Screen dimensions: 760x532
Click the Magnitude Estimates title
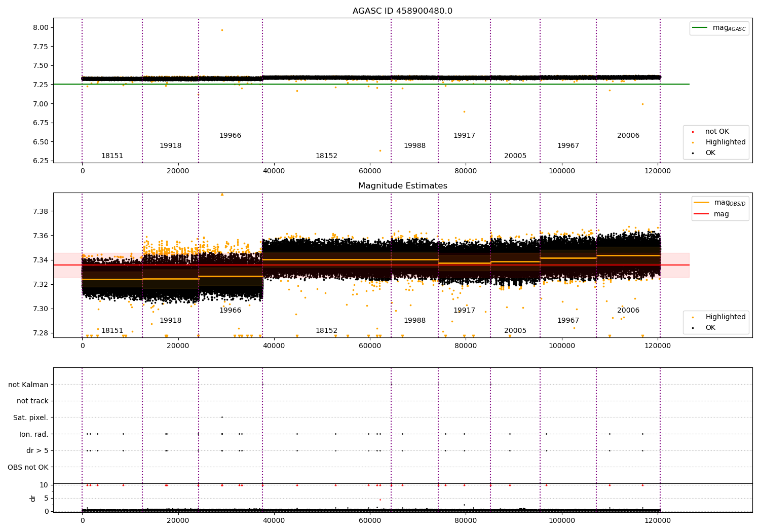pyautogui.click(x=402, y=186)
